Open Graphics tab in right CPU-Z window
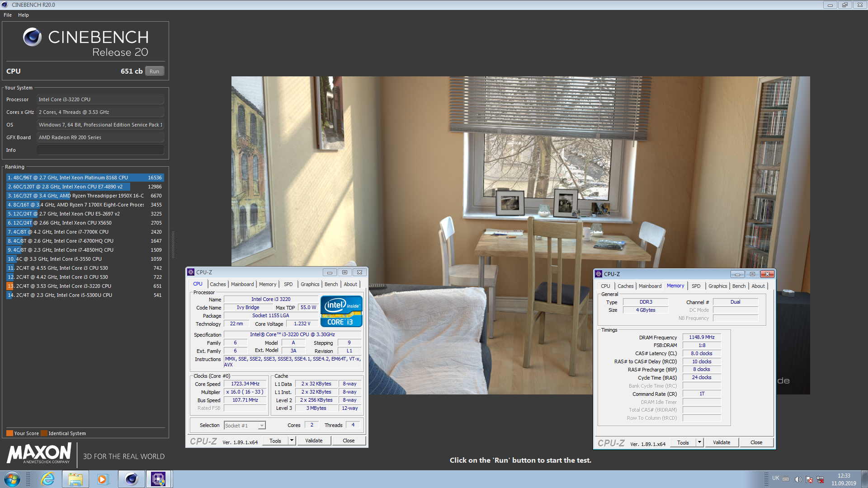The height and width of the screenshot is (488, 868). (718, 286)
